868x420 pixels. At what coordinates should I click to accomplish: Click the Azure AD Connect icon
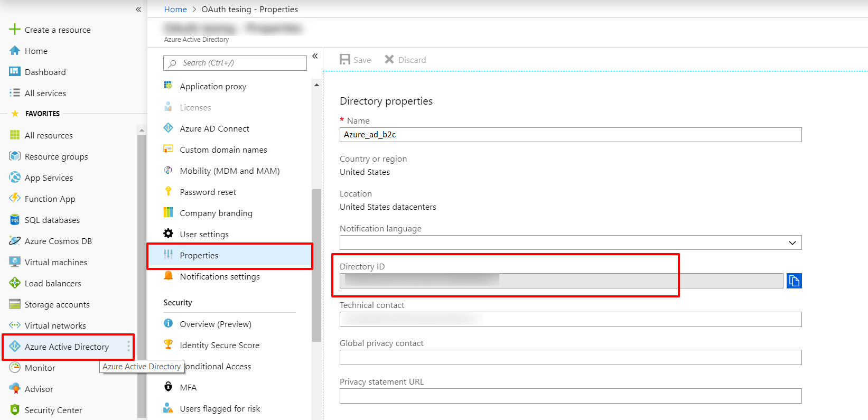click(x=168, y=128)
